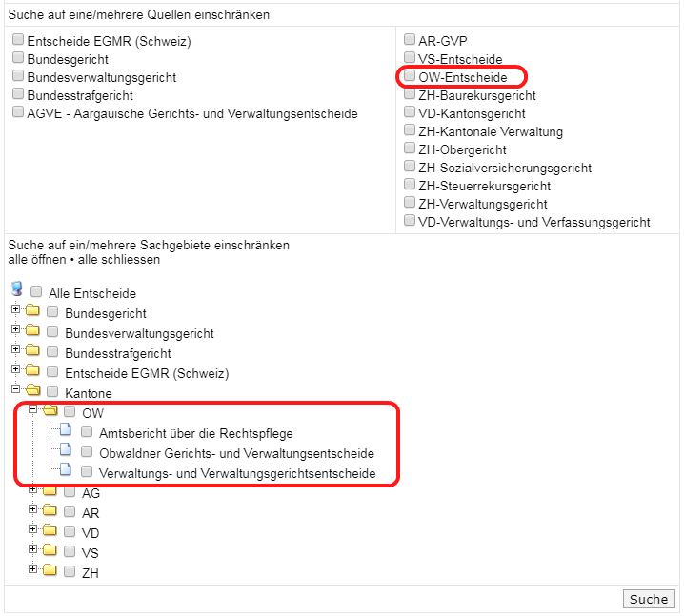This screenshot has height=616, width=684.
Task: Click the open OW folder icon
Action: pyautogui.click(x=50, y=410)
